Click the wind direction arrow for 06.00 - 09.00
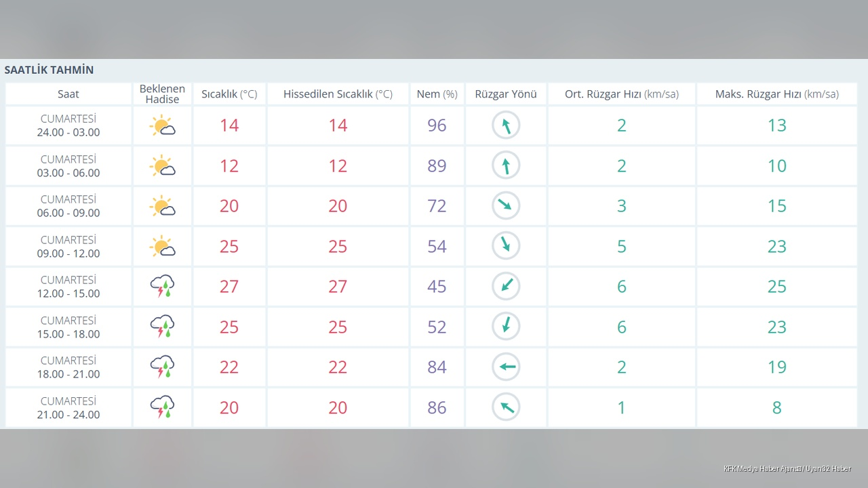 pos(506,206)
